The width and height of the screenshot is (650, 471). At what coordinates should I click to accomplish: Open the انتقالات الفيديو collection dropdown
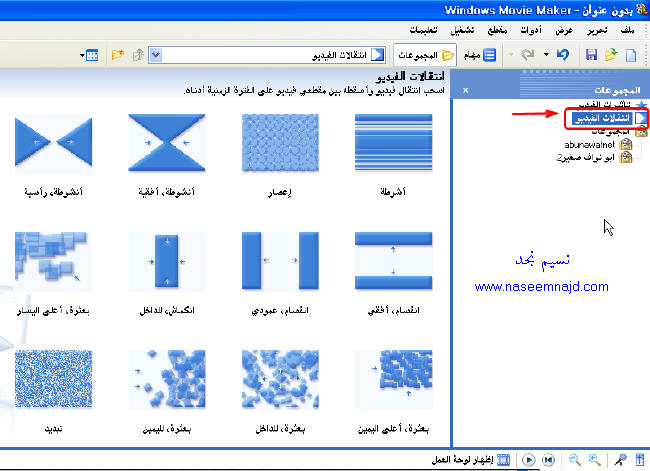point(156,54)
